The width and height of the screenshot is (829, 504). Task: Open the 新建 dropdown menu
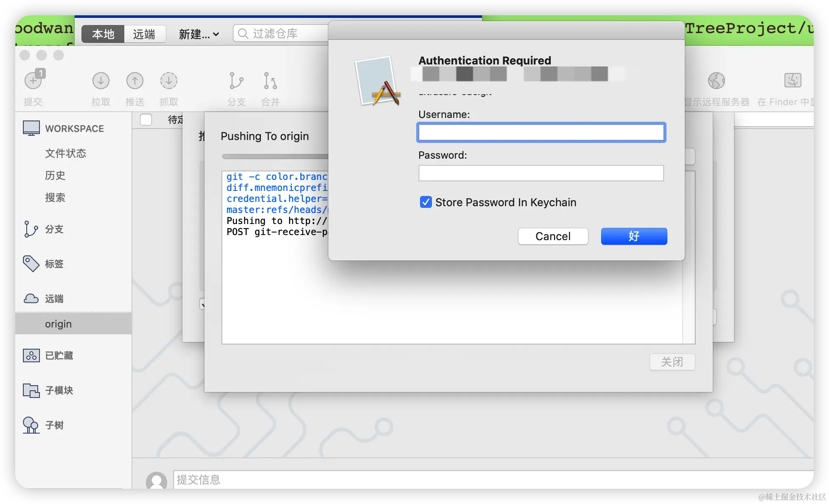pos(199,34)
